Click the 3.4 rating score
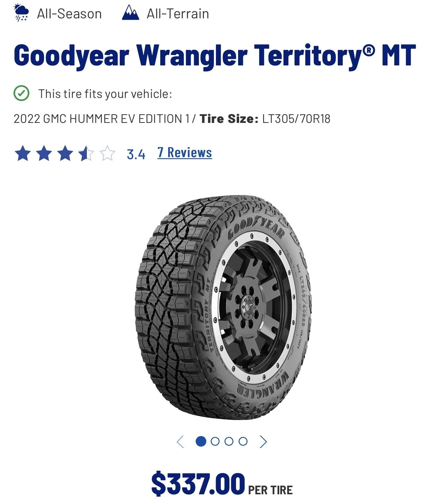The height and width of the screenshot is (504, 444). pyautogui.click(x=136, y=154)
